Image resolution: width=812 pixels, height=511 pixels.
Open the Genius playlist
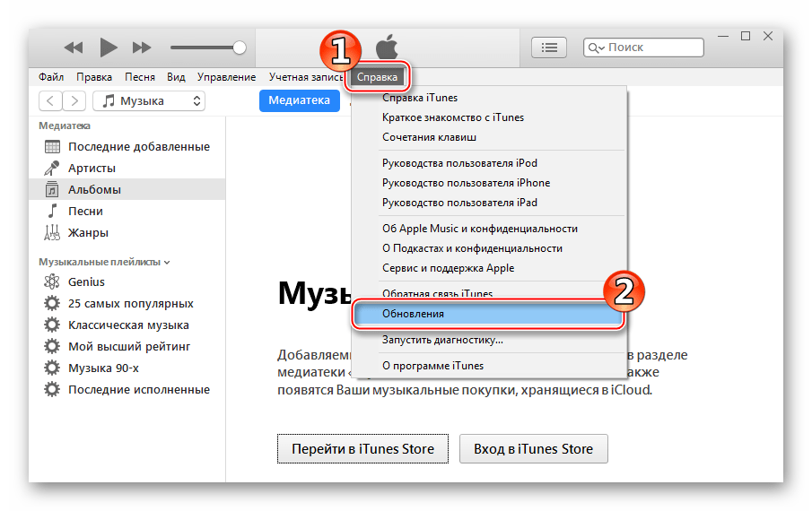click(x=127, y=281)
